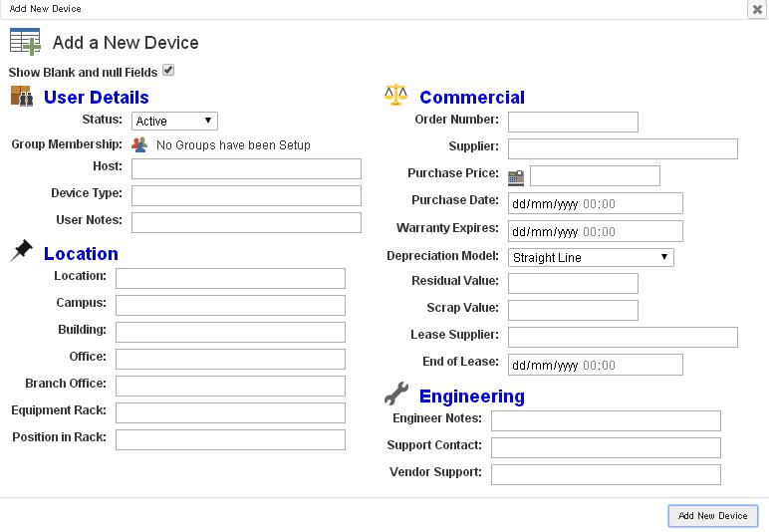The width and height of the screenshot is (769, 532).
Task: Focus the Engineer Notes input field
Action: (607, 421)
